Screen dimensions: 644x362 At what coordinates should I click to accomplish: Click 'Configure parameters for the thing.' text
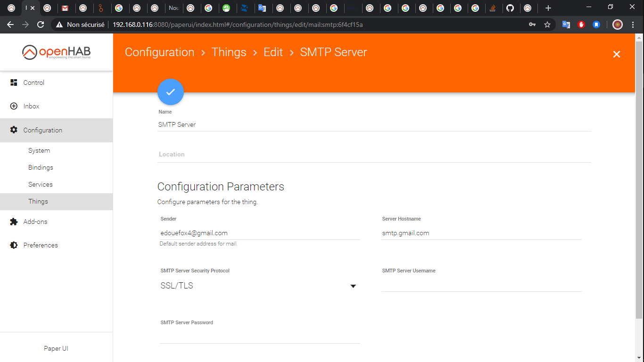207,202
